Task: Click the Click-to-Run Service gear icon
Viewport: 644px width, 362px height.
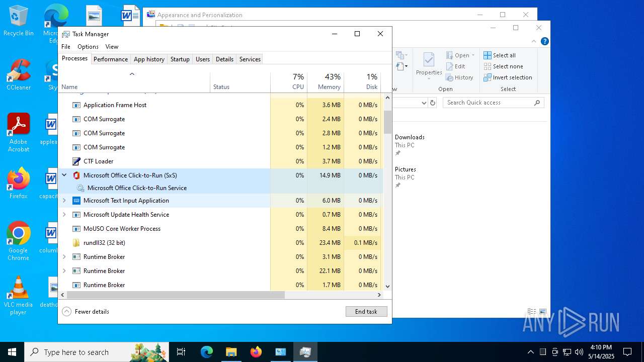Action: click(80, 188)
